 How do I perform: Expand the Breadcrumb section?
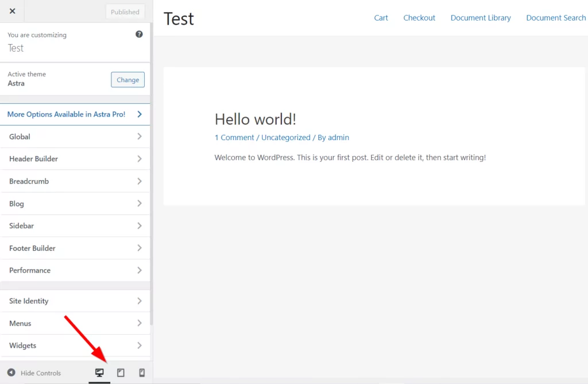point(75,181)
